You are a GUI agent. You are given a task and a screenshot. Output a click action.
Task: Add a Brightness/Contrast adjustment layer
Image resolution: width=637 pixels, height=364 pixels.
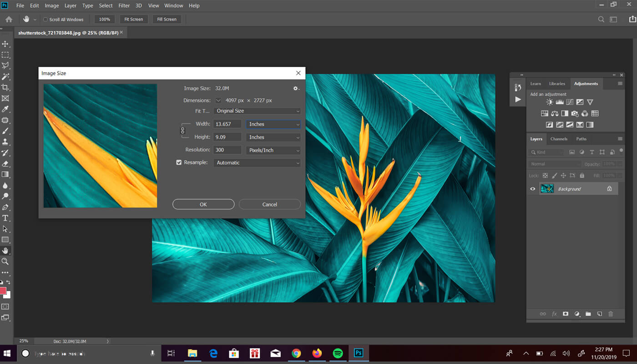[549, 102]
